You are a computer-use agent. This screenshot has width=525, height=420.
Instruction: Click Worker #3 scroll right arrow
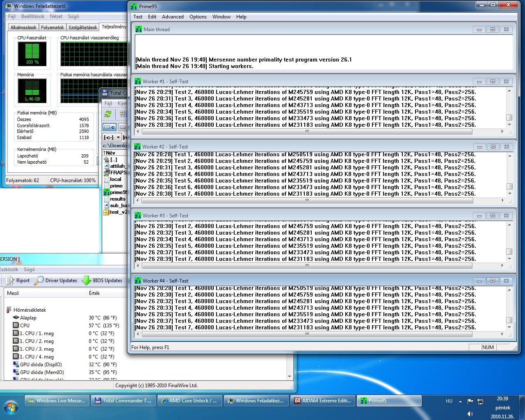tap(502, 265)
